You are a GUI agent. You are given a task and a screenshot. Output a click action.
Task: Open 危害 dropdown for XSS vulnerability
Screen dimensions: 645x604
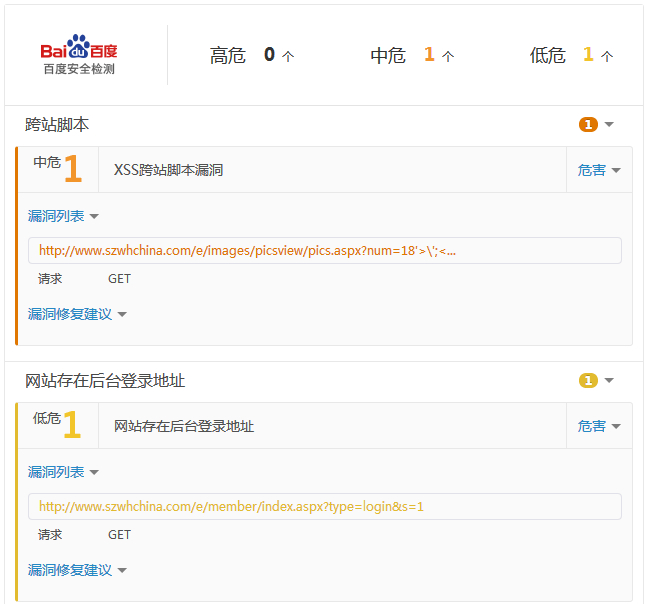(x=598, y=171)
